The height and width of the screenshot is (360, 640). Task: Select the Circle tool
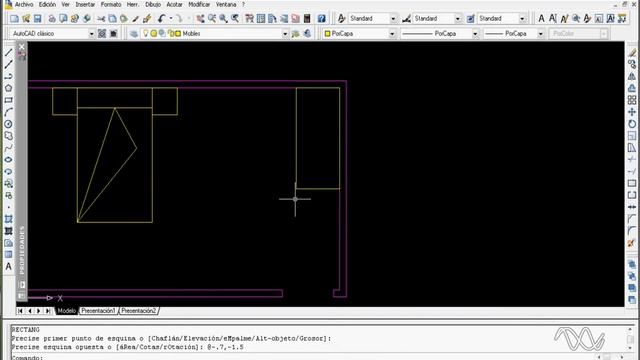click(x=8, y=124)
